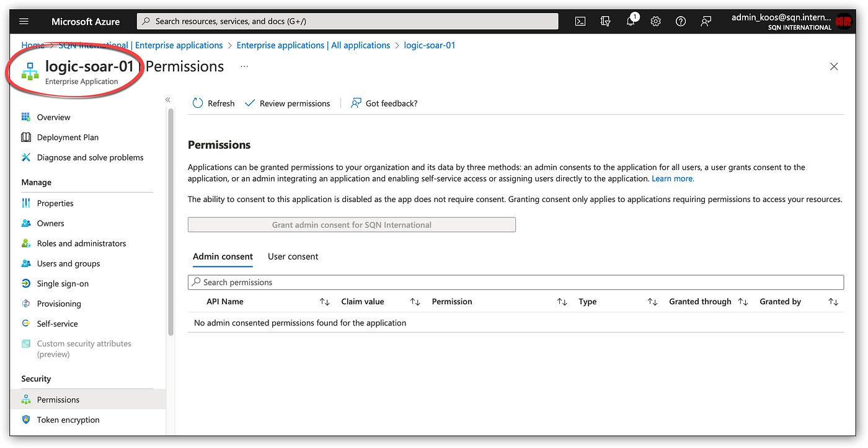
Task: Click Got feedback? link
Action: (384, 103)
